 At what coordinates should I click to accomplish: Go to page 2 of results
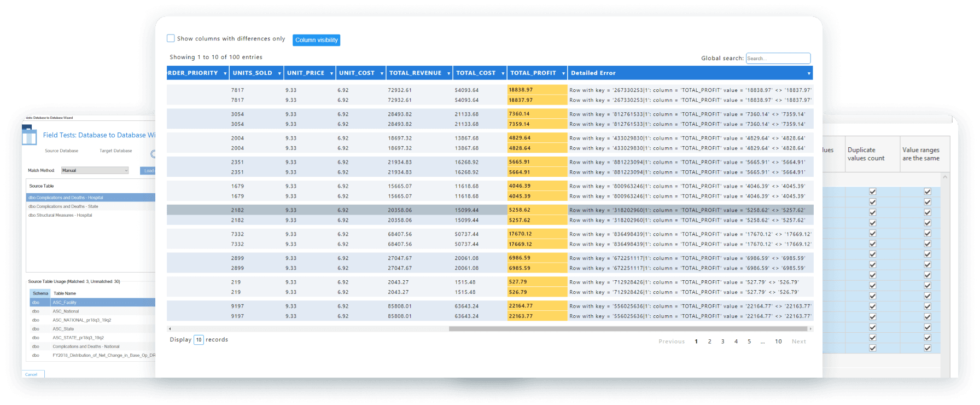point(710,342)
